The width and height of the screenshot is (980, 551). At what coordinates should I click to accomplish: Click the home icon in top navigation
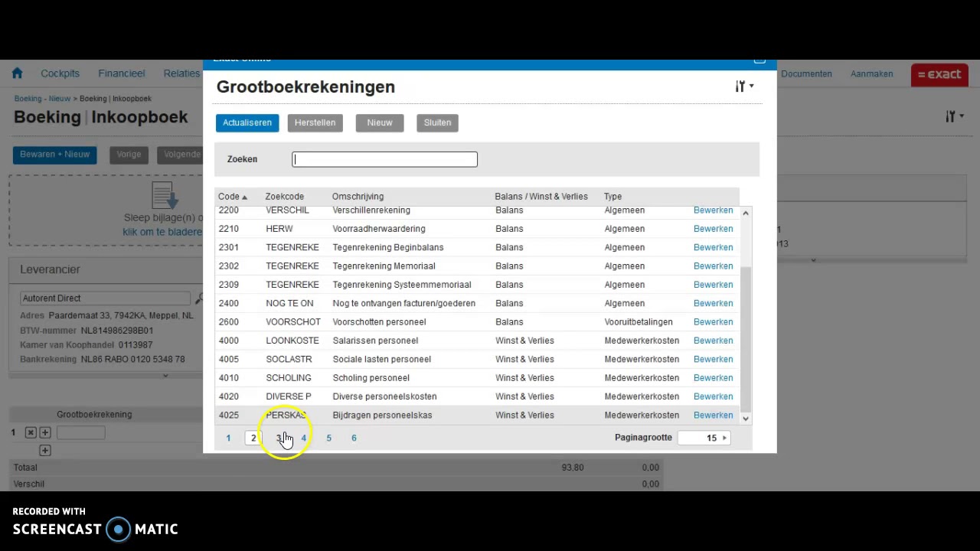click(17, 73)
